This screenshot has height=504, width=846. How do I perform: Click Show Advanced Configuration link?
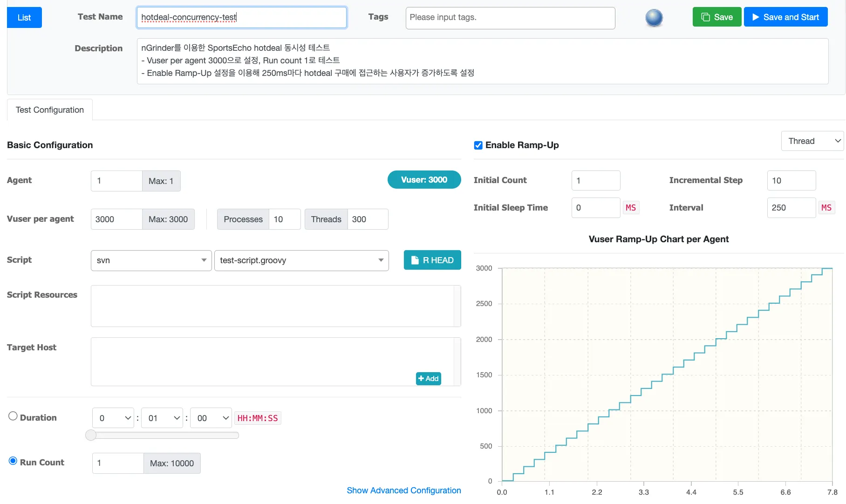click(403, 490)
